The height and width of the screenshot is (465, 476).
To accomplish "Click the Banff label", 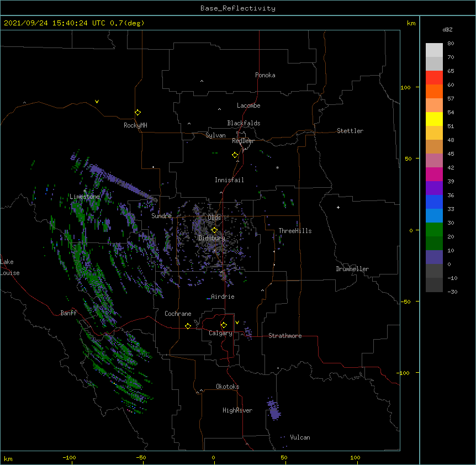I will click(68, 313).
